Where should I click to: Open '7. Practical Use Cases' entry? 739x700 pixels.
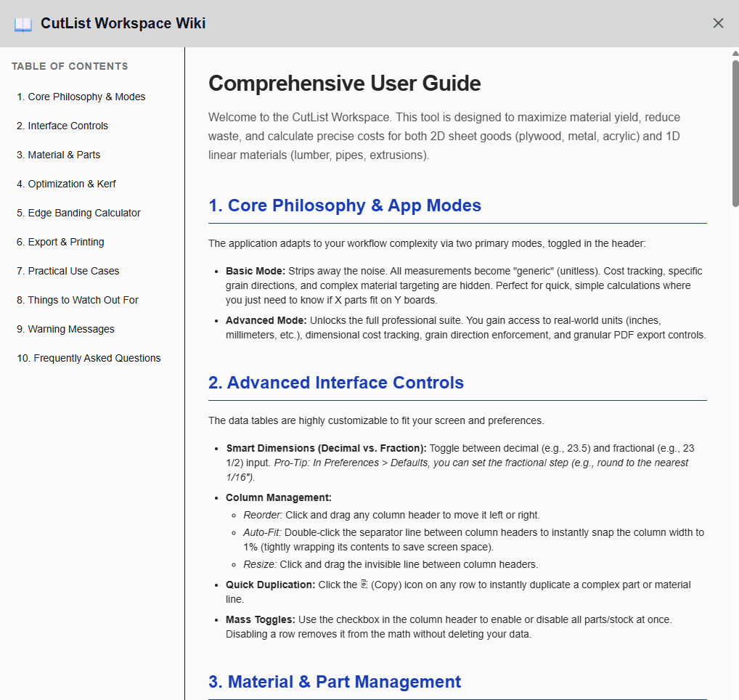pyautogui.click(x=68, y=271)
